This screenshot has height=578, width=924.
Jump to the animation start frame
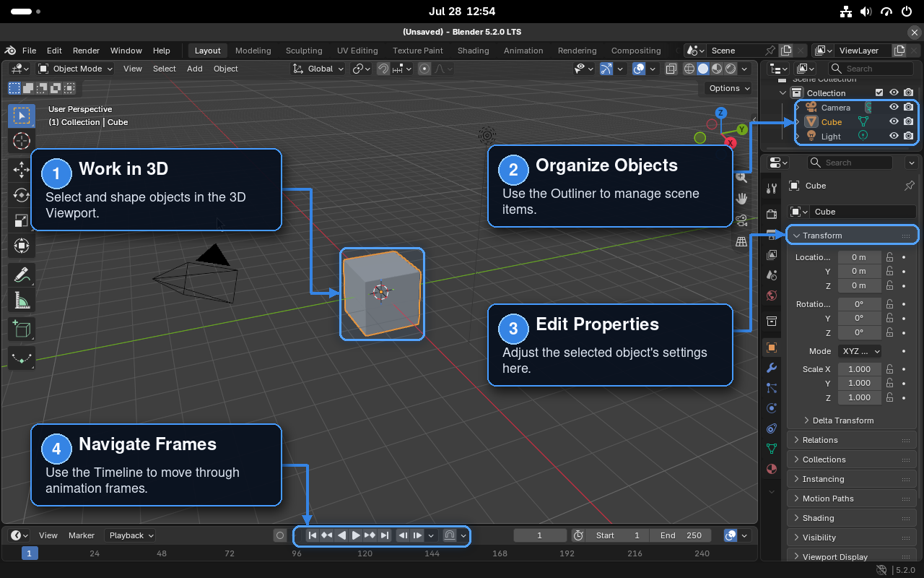(x=313, y=535)
